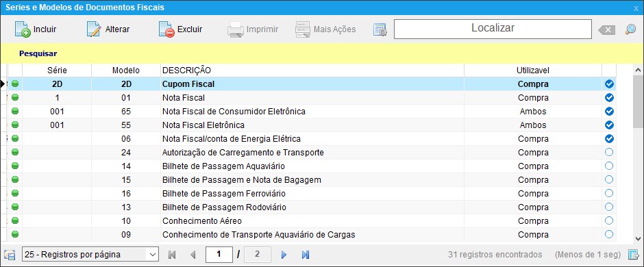The width and height of the screenshot is (644, 267).
Task: Click green dot for Conhecimento Aéreo
Action: tap(15, 220)
